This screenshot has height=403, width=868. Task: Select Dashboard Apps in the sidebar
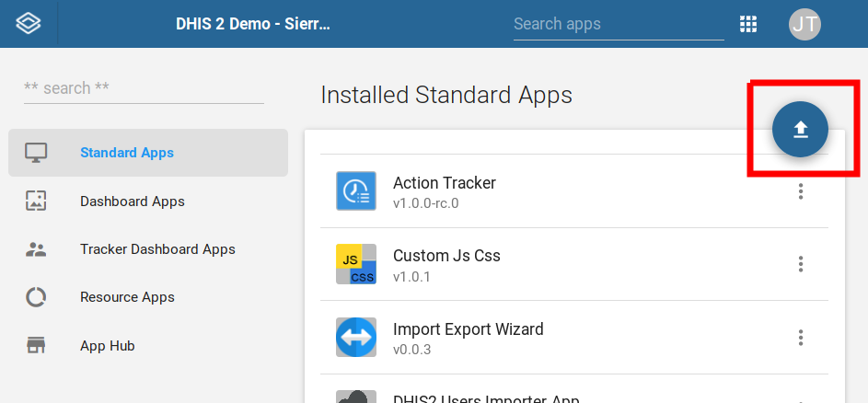click(x=148, y=201)
